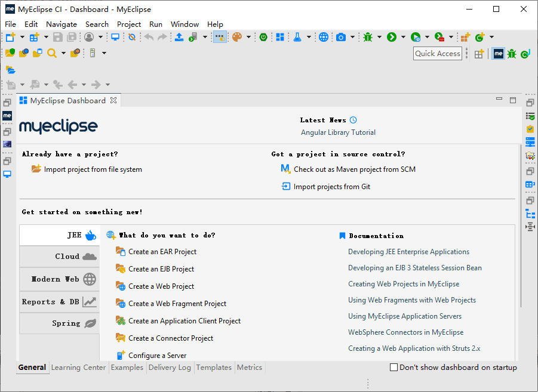Toggle the highlighted three-dots toolbar button

219,37
